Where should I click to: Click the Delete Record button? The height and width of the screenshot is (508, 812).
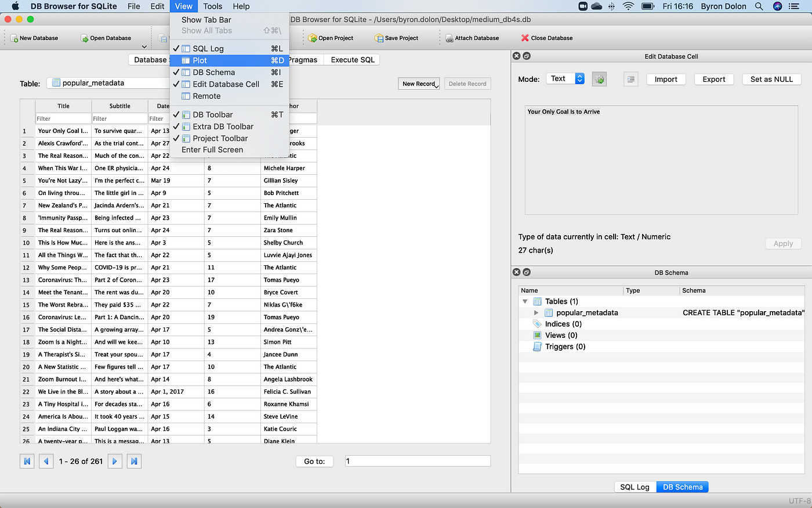(x=467, y=84)
